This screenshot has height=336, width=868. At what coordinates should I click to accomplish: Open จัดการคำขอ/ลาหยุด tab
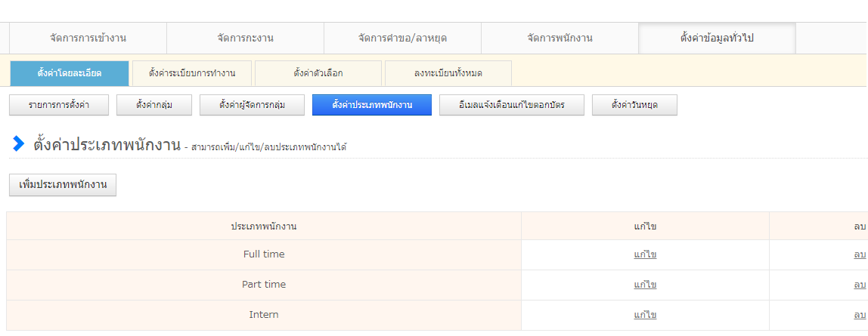point(402,39)
